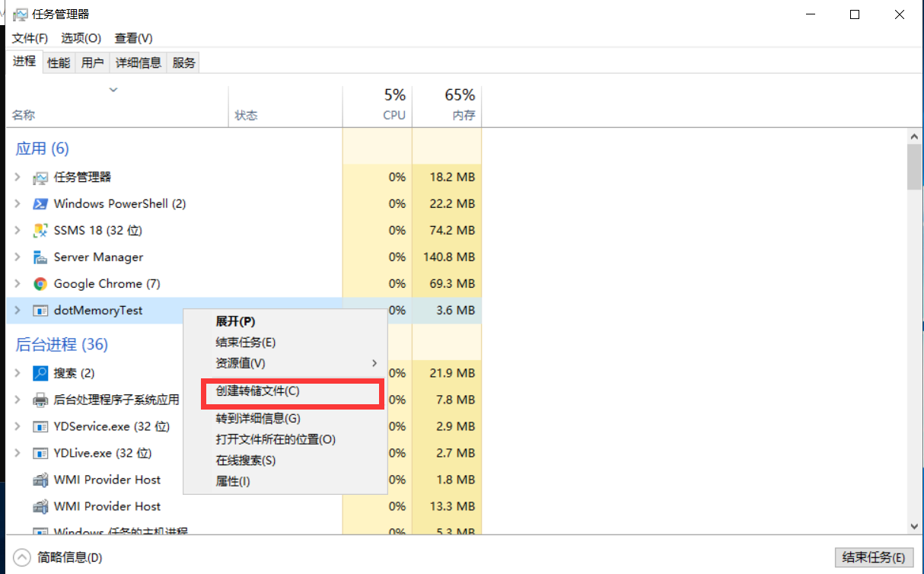Expand the SSMS 18 (32 位) row
Screen dimensions: 924x574
coord(18,231)
